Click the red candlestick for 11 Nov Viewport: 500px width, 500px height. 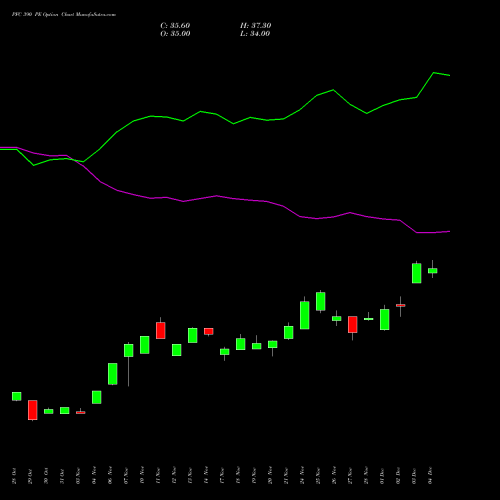tap(161, 330)
